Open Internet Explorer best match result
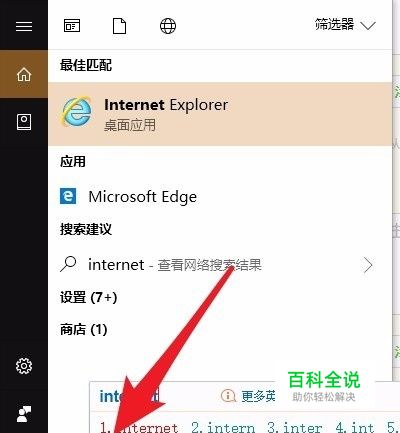Image resolution: width=400 pixels, height=433 pixels. [x=220, y=114]
